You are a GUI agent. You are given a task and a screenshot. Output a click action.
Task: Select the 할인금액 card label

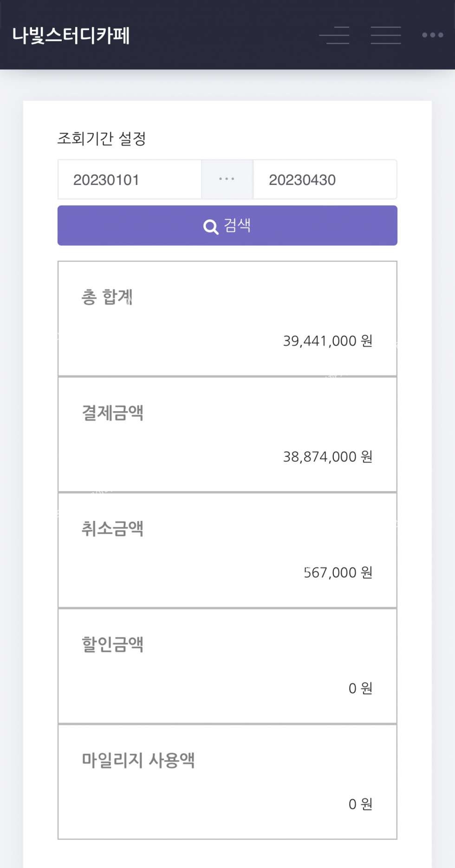[112, 644]
